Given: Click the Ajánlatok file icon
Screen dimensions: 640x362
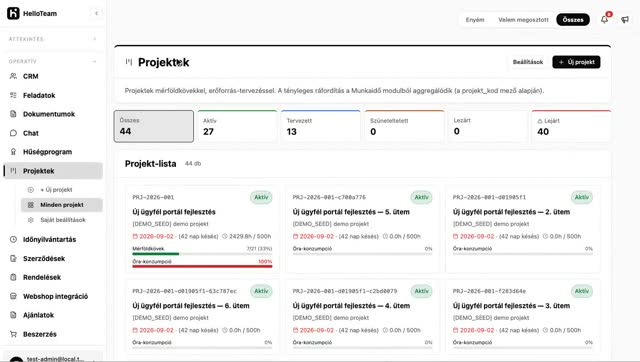Looking at the screenshot, I should (13, 315).
